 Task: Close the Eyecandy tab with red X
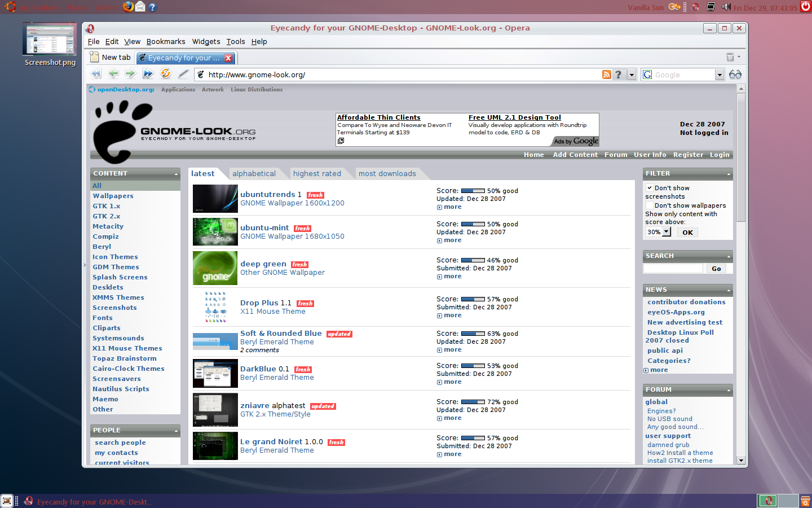(228, 58)
